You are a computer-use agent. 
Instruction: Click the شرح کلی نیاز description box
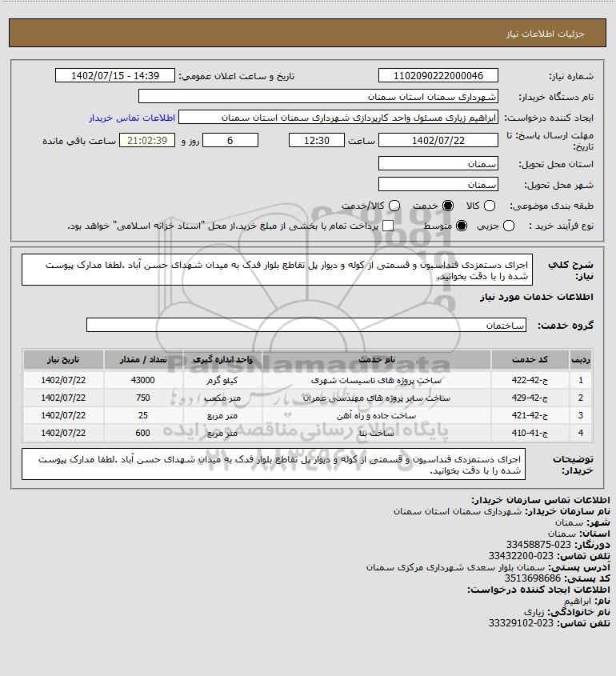coord(277,270)
